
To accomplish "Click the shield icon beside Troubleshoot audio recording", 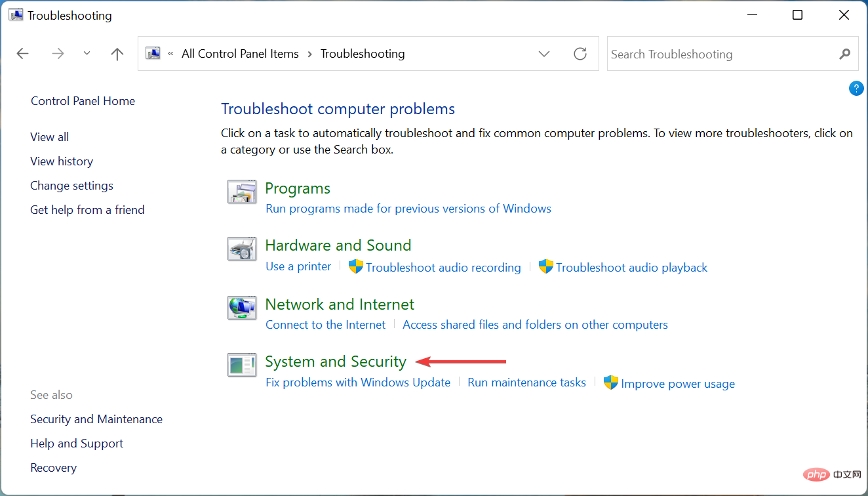I will pyautogui.click(x=355, y=266).
